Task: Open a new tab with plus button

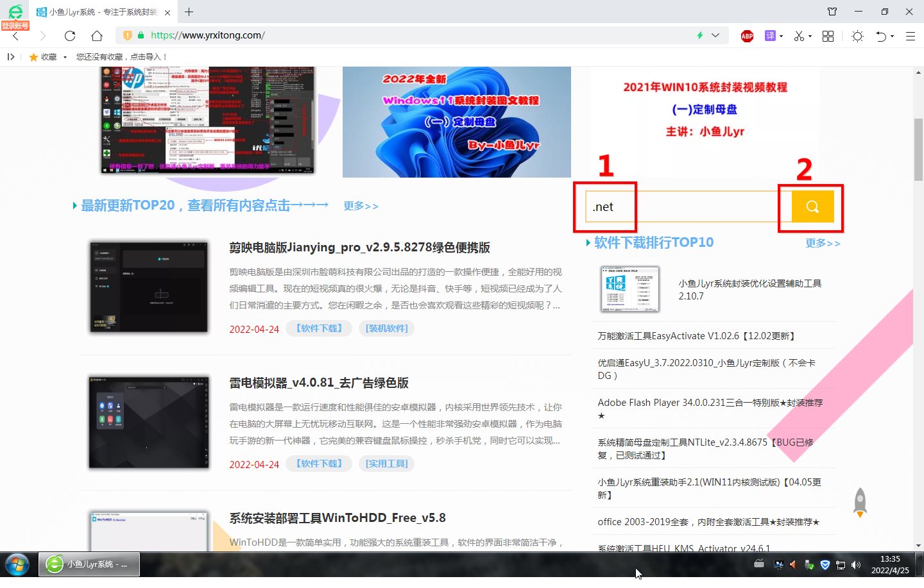Action: (189, 12)
